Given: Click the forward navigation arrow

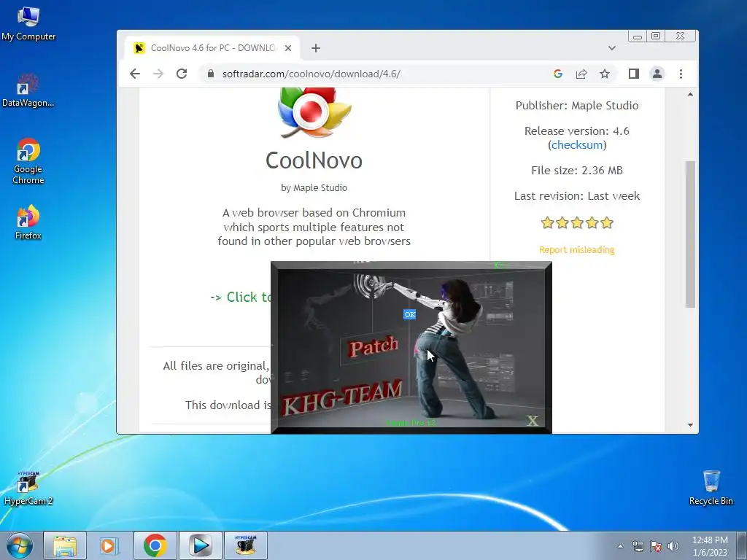Looking at the screenshot, I should click(158, 74).
